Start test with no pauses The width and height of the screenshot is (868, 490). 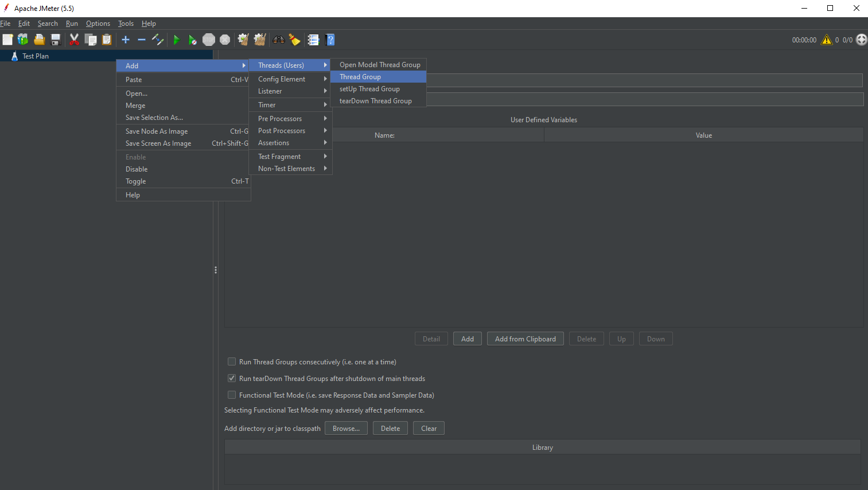[193, 40]
